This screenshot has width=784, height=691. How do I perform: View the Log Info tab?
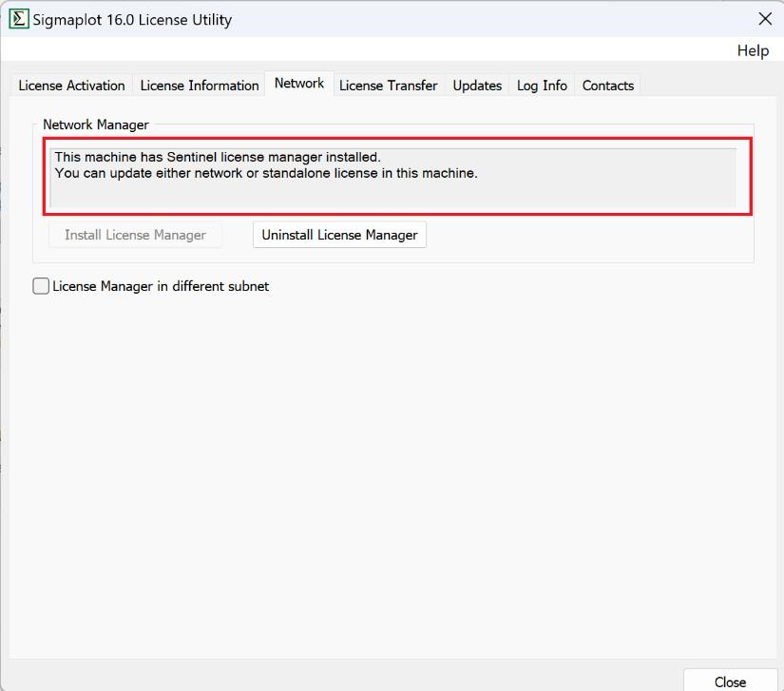542,86
